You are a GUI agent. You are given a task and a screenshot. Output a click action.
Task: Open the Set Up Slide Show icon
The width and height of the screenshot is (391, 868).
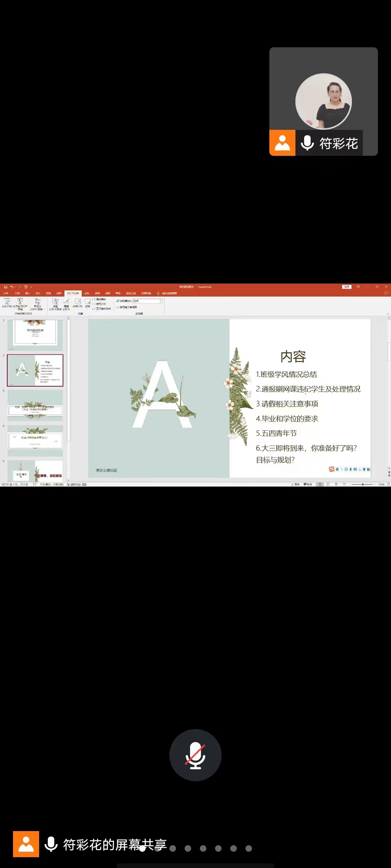55,302
